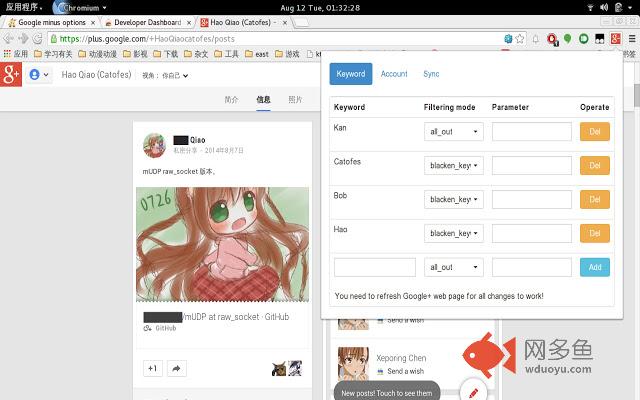
Task: Click the Add keyword button
Action: click(x=595, y=267)
